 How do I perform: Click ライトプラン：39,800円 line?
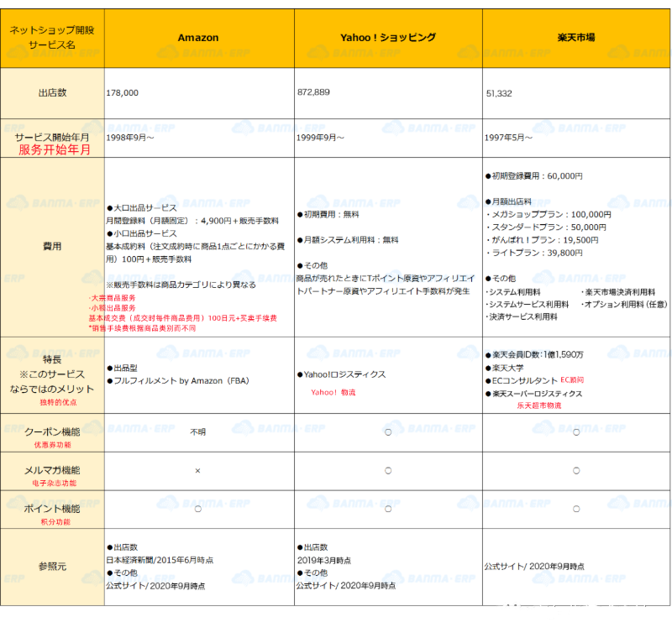534,253
